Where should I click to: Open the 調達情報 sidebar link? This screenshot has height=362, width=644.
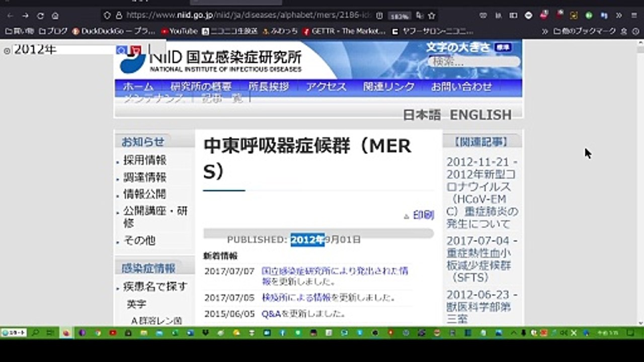(x=145, y=177)
